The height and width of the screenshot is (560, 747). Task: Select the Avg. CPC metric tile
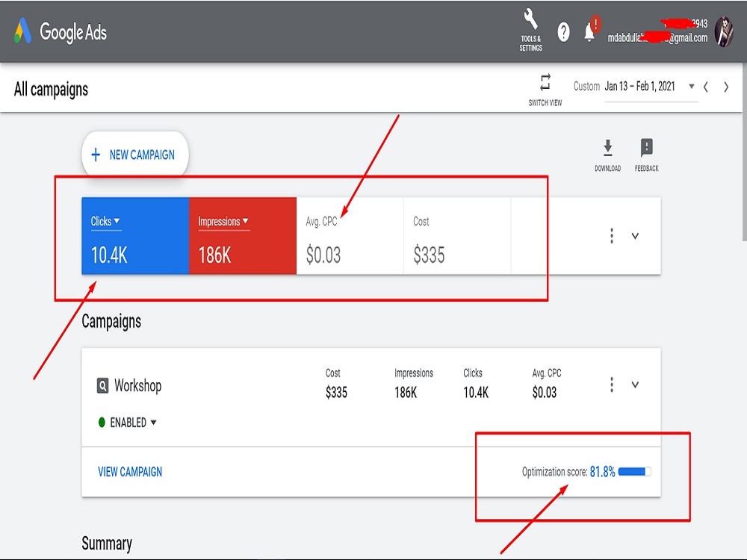click(350, 236)
